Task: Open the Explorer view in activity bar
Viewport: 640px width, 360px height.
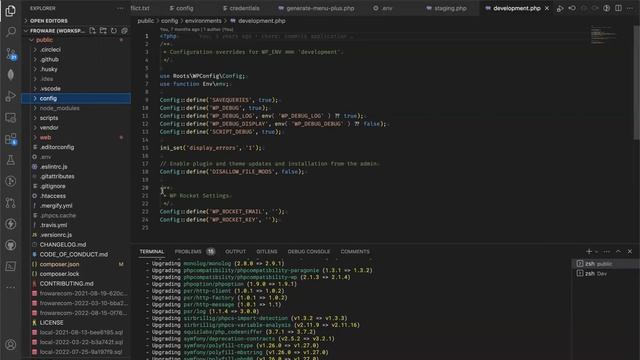Action: point(11,11)
